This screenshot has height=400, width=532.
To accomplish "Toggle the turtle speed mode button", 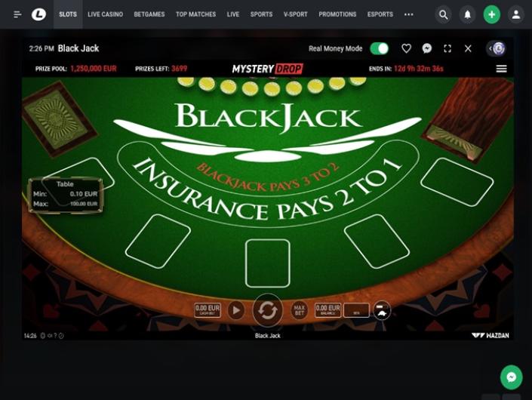I will point(382,310).
